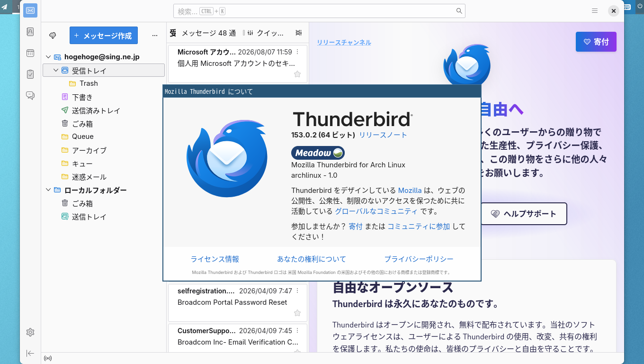
Task: Open the リリースチャンネル link
Action: pos(344,42)
